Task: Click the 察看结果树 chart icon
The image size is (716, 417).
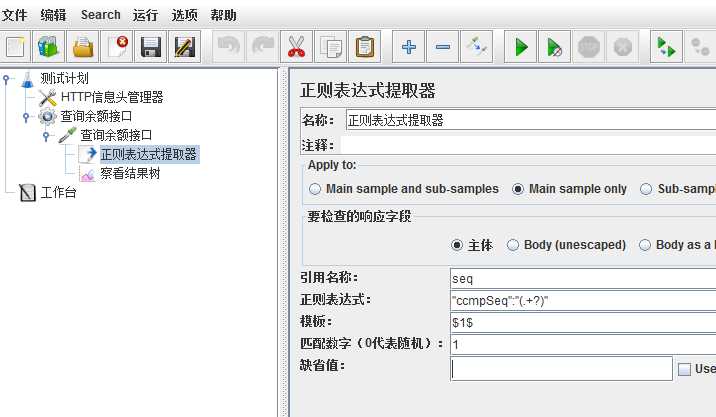Action: coord(87,174)
